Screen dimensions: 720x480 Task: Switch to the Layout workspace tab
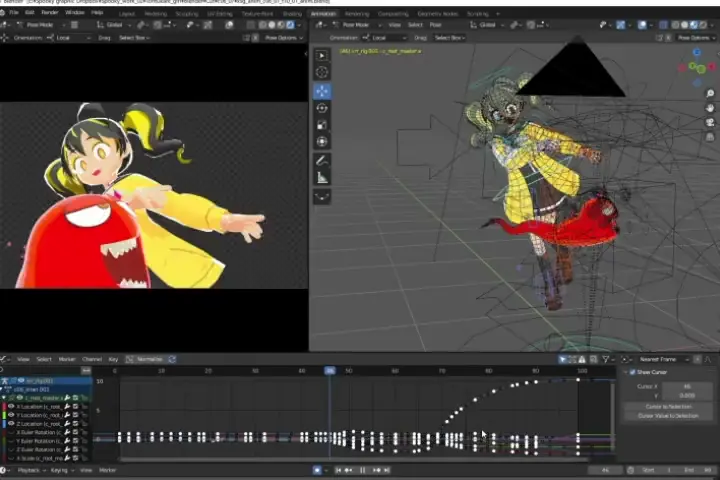click(x=127, y=14)
